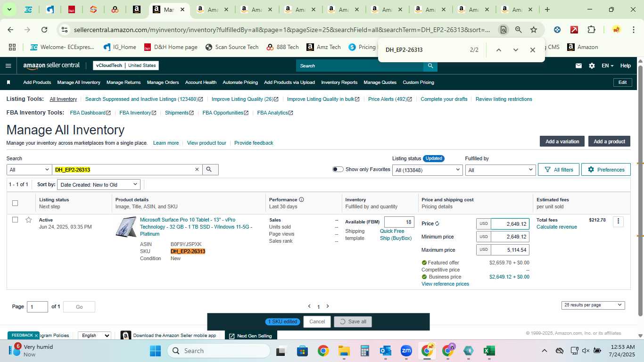Image resolution: width=644 pixels, height=362 pixels.
Task: Close the find-in-page bar
Action: (x=533, y=50)
